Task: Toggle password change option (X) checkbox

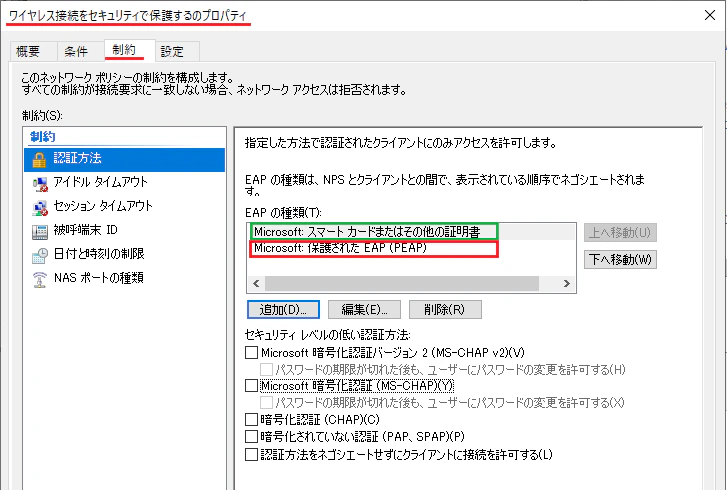Action: 266,402
